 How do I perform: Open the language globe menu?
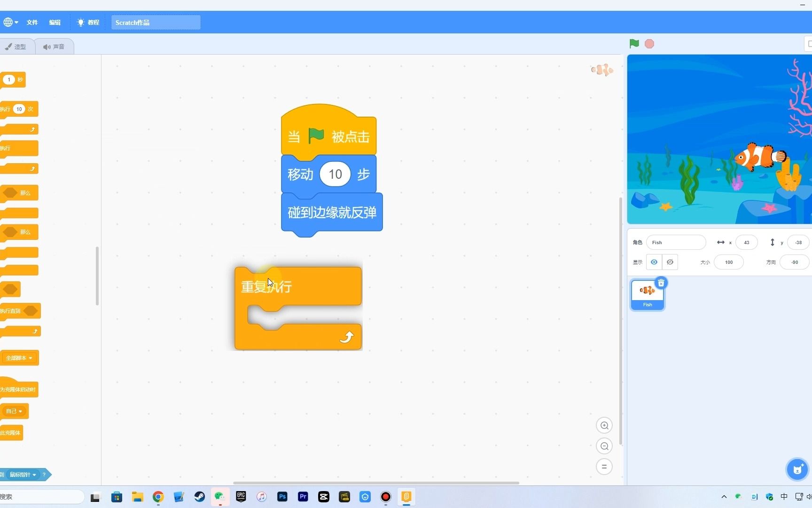pyautogui.click(x=10, y=22)
